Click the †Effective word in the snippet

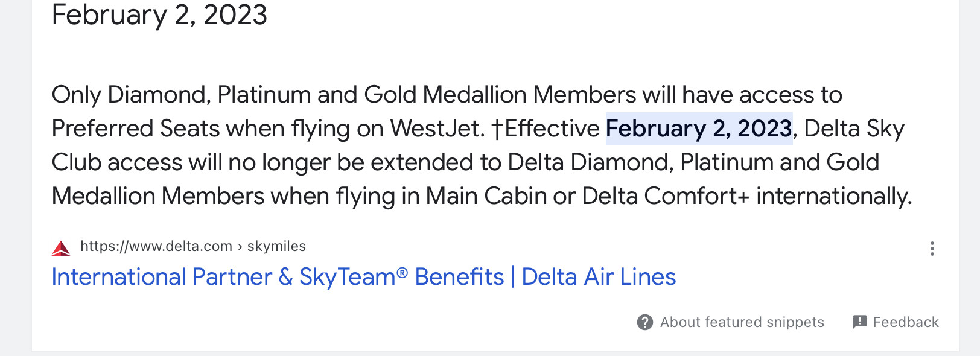point(545,129)
